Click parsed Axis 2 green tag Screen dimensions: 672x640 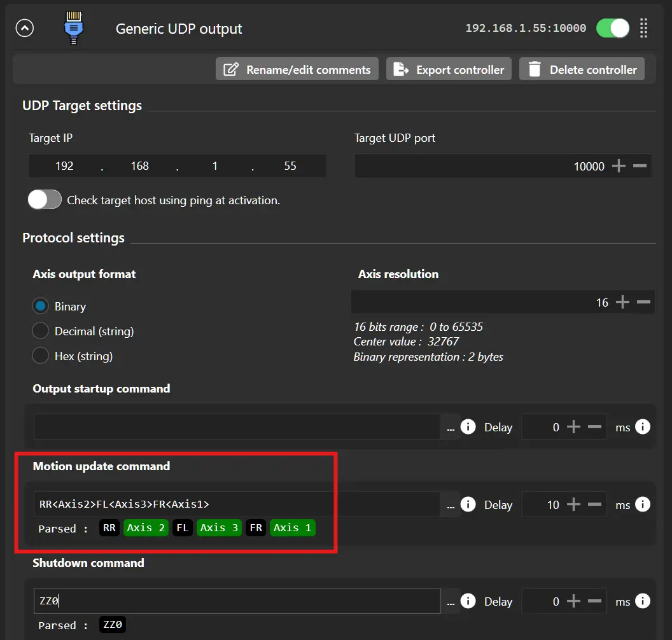146,528
